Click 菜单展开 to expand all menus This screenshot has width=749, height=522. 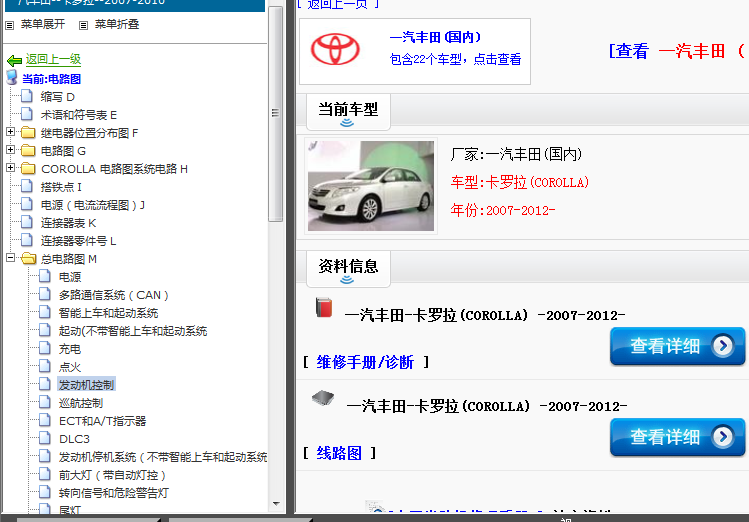(43, 24)
